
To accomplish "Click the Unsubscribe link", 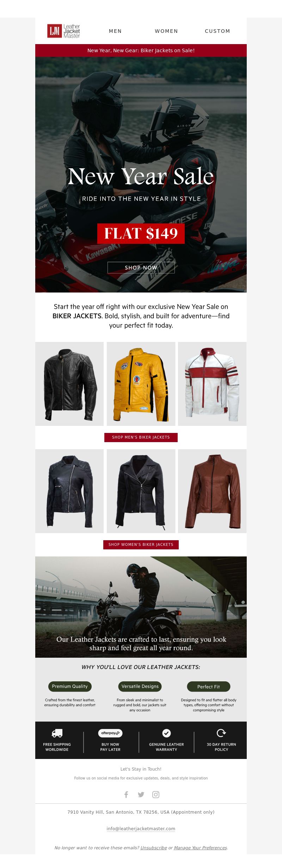I will coord(154,848).
